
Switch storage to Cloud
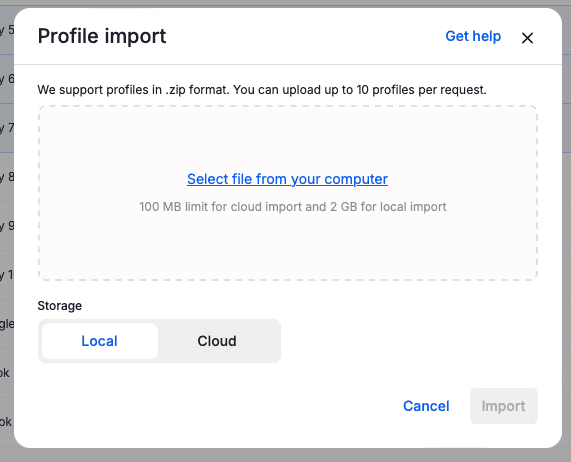217,341
